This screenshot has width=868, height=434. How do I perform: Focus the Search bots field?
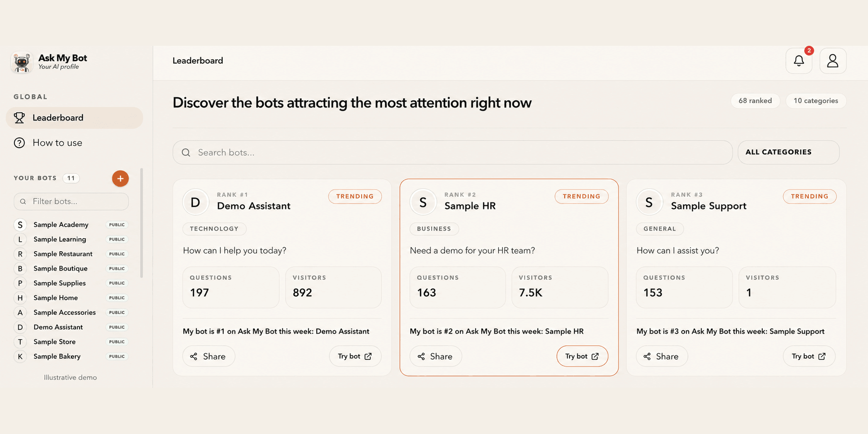[452, 152]
